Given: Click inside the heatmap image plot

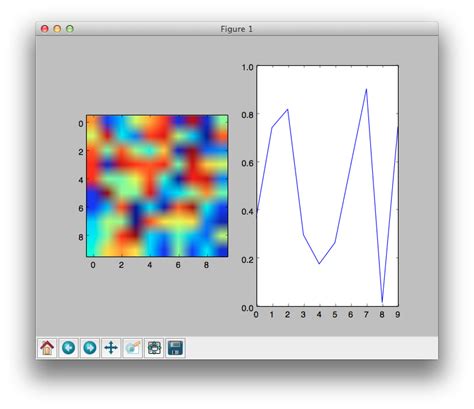Looking at the screenshot, I should click(x=157, y=186).
